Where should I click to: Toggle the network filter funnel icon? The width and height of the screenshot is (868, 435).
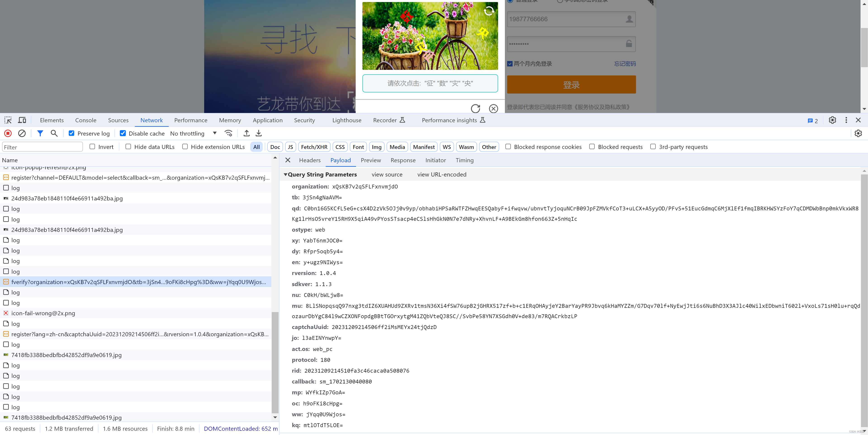(40, 133)
